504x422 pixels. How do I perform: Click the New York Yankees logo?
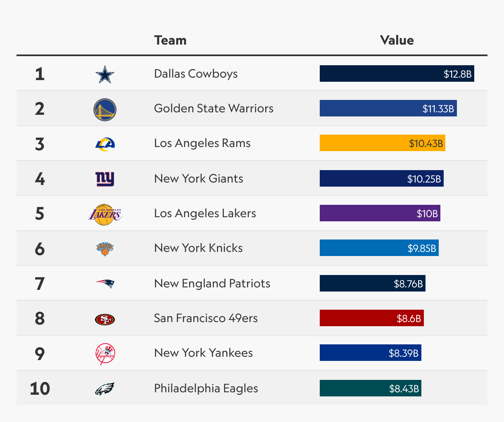coord(105,354)
